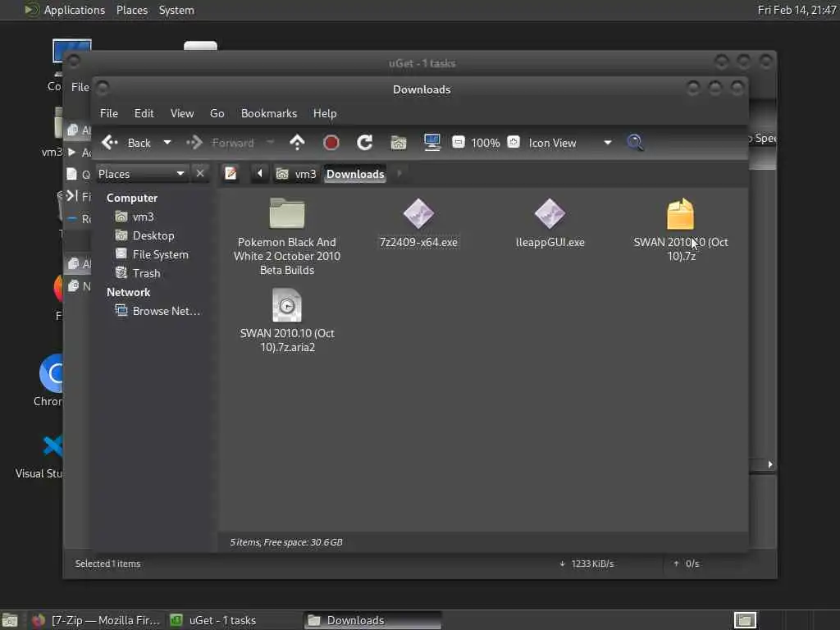Select the Downloads path bar button

tap(355, 174)
